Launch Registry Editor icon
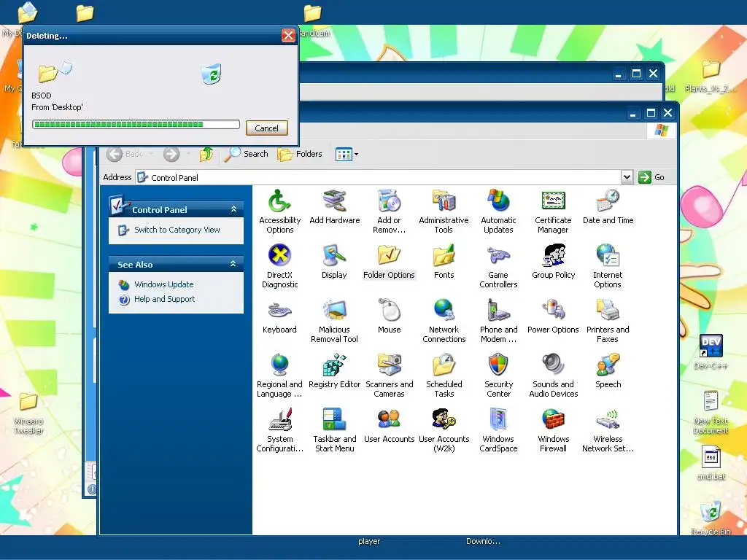 coord(334,371)
